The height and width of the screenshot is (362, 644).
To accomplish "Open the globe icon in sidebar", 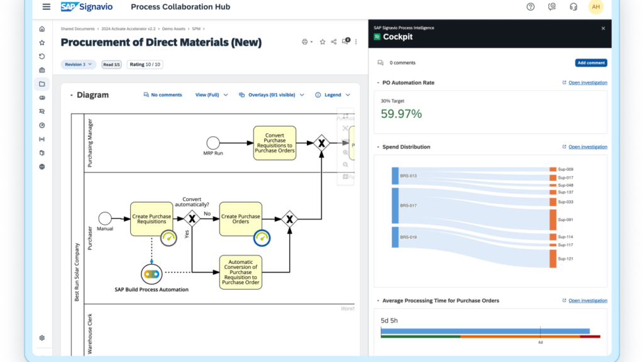I will pos(42,167).
